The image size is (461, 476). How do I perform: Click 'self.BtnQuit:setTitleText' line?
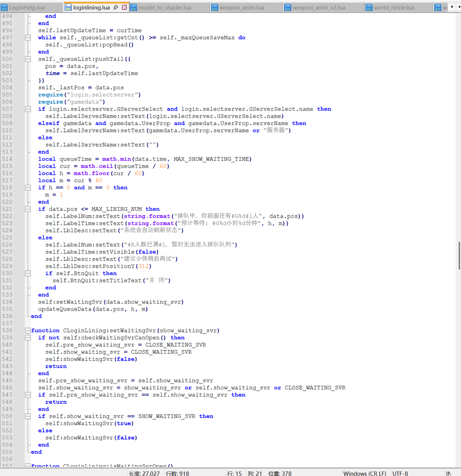click(x=111, y=280)
